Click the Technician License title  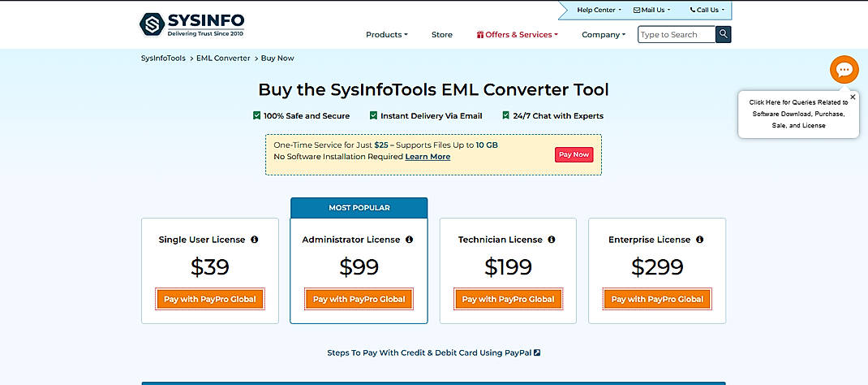tap(500, 240)
